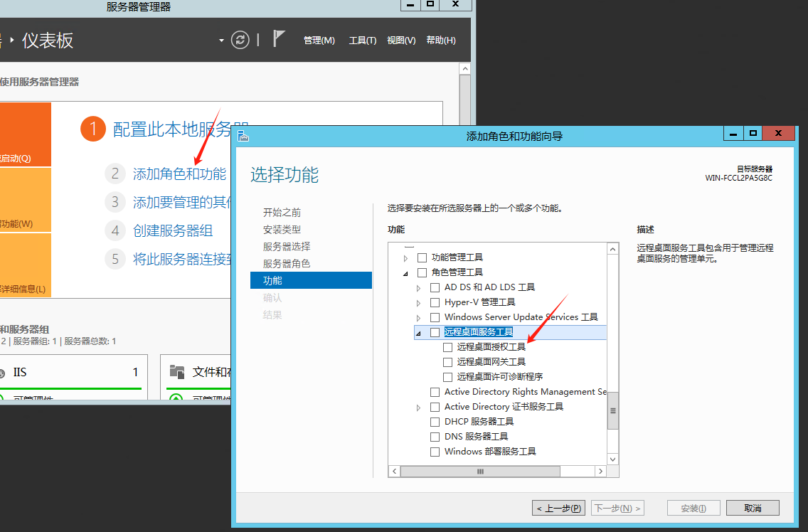The height and width of the screenshot is (532, 808).
Task: Click the IIS server tile icon
Action: point(5,372)
